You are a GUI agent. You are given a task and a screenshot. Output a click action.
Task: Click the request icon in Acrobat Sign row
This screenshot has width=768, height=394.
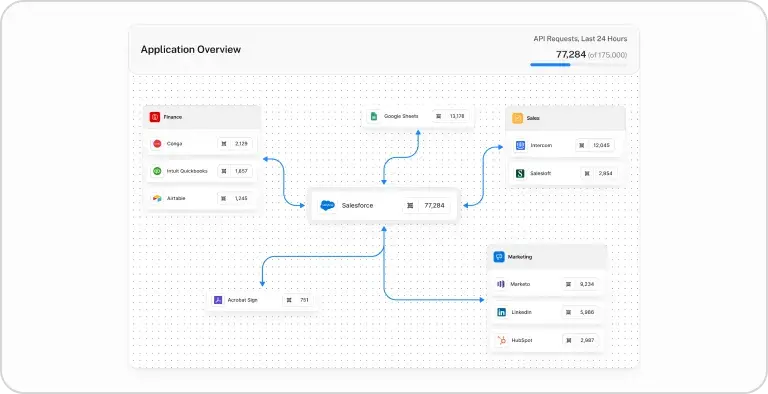pos(289,300)
